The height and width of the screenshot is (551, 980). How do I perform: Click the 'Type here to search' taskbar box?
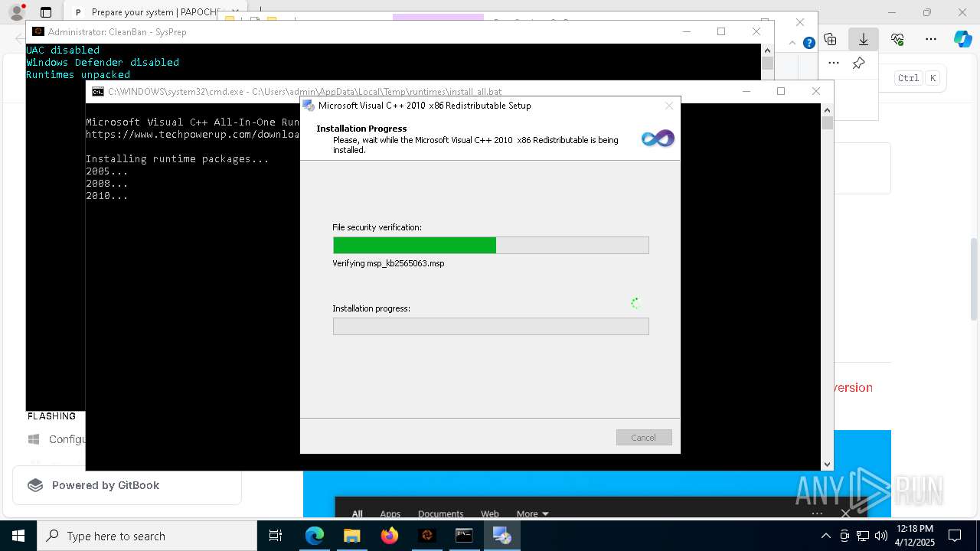tap(147, 536)
